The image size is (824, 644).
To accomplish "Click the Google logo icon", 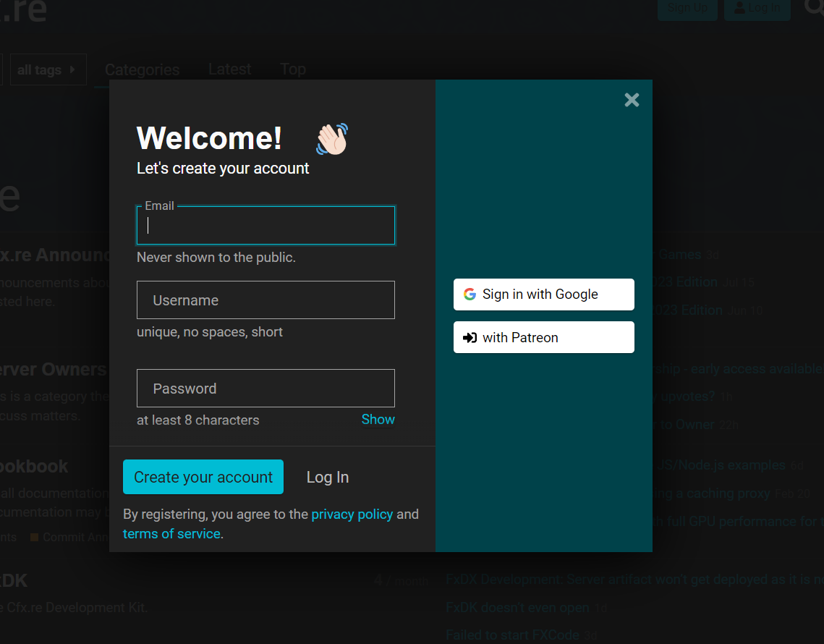I will coord(470,295).
